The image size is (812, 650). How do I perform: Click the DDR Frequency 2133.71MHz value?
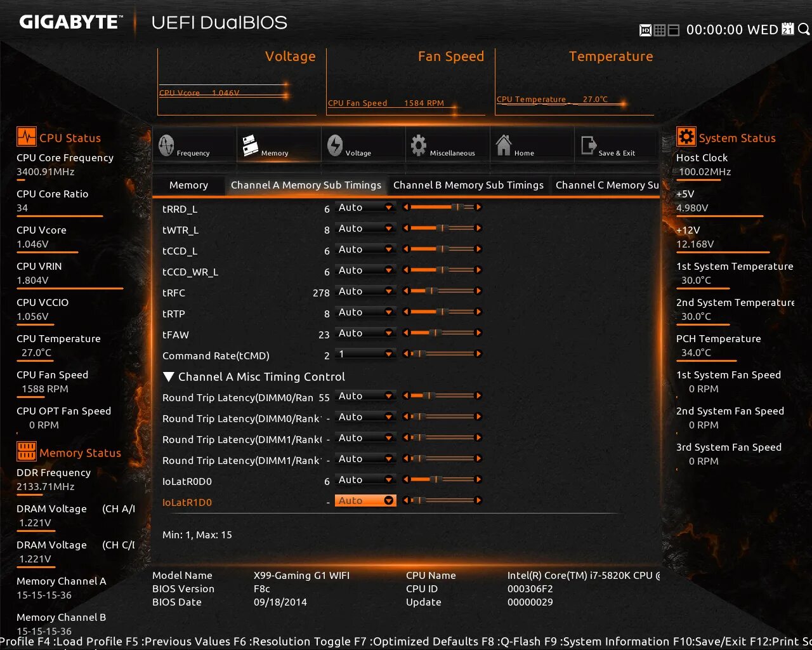[46, 486]
